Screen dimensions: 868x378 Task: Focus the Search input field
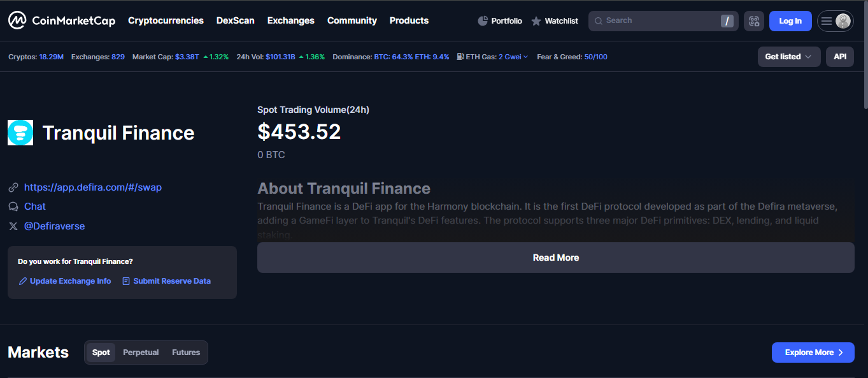pos(656,21)
